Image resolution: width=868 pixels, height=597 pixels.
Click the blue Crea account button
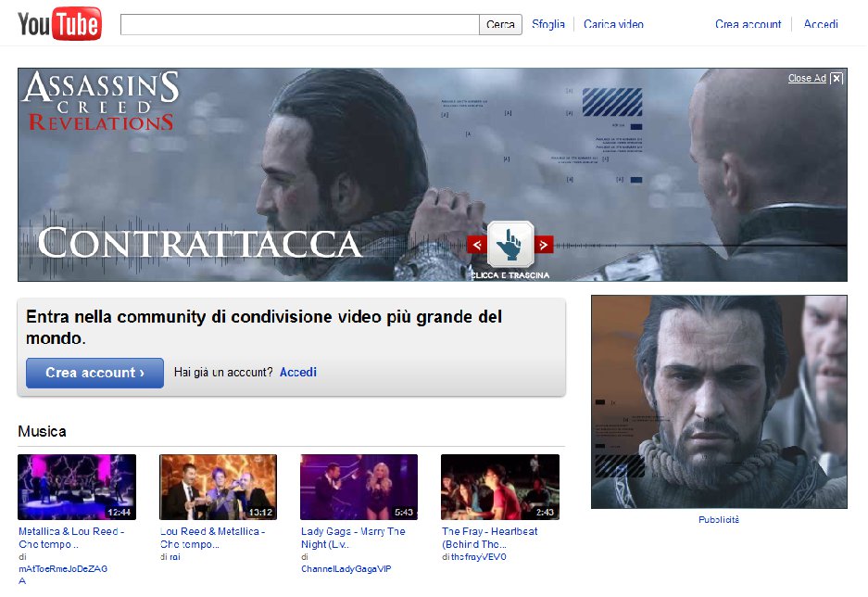click(94, 373)
